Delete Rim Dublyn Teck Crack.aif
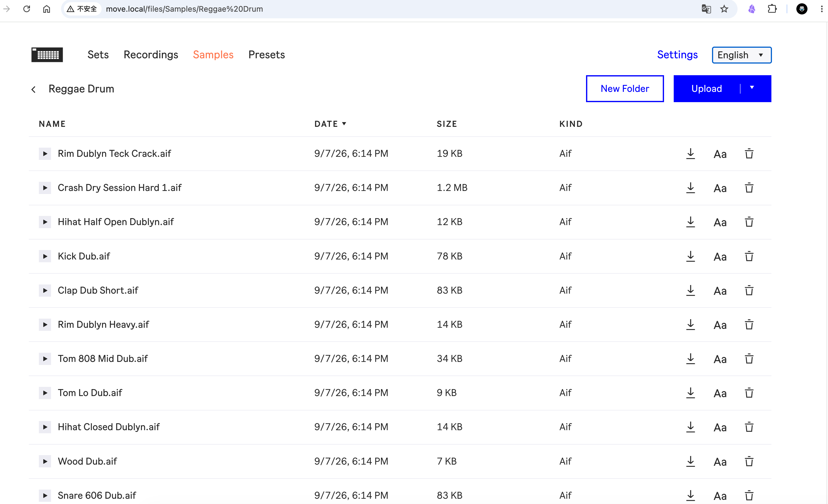 (x=749, y=153)
